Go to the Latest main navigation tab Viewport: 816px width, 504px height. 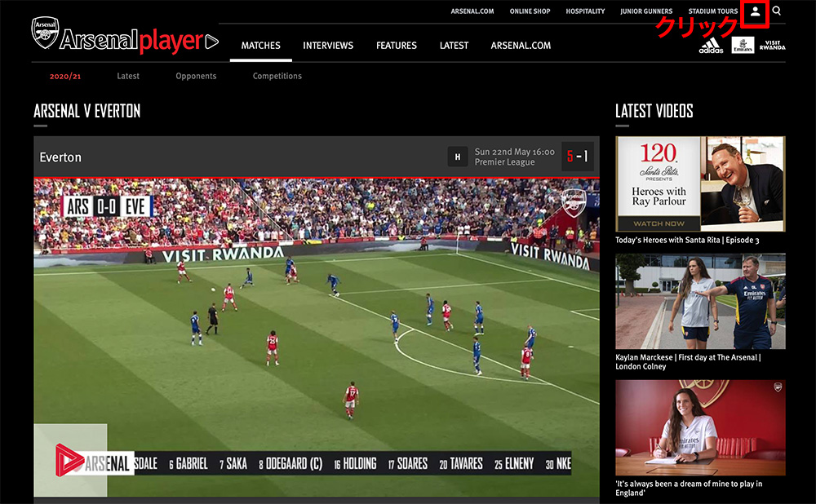[x=454, y=46]
